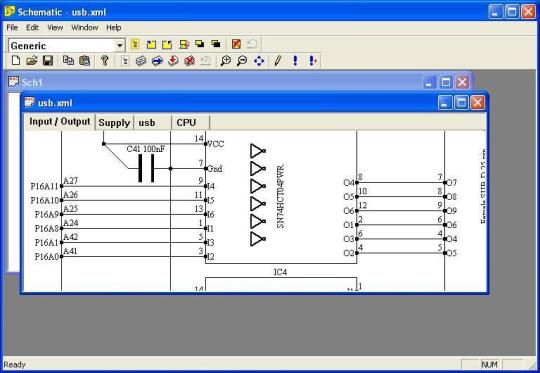
Task: Click the A41 wire label
Action: (70, 251)
